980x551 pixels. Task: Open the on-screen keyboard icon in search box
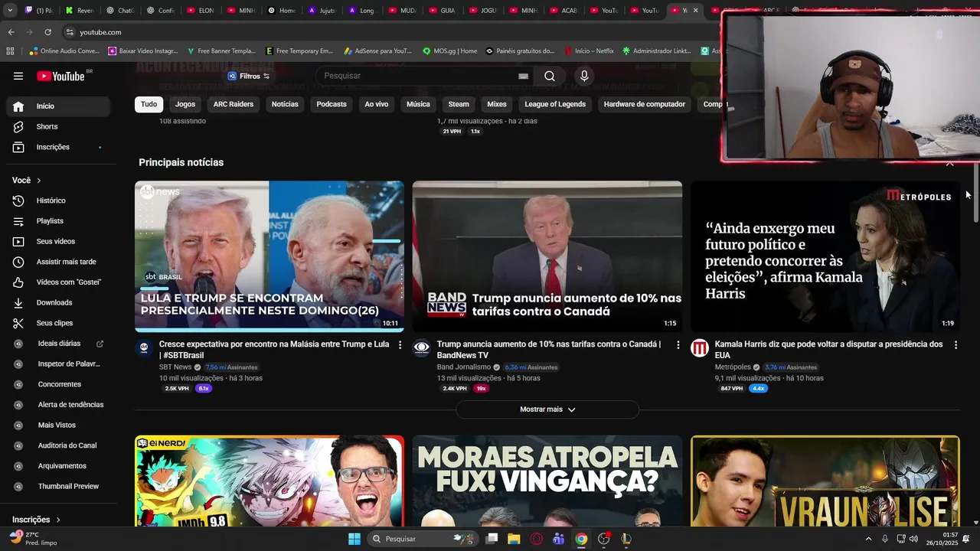[x=523, y=76]
